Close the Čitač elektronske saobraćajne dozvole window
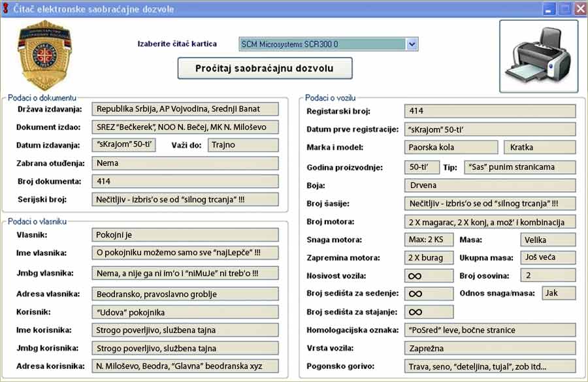This screenshot has width=588, height=382. 579,9
